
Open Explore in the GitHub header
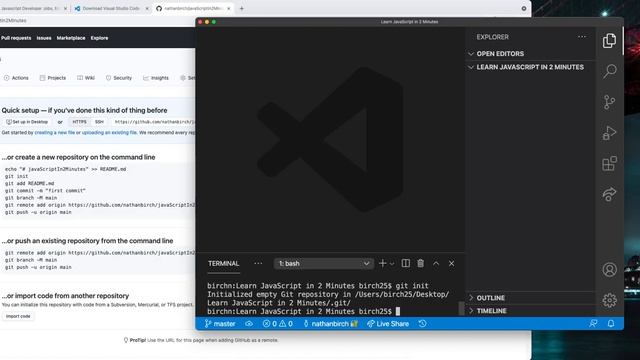coord(99,38)
